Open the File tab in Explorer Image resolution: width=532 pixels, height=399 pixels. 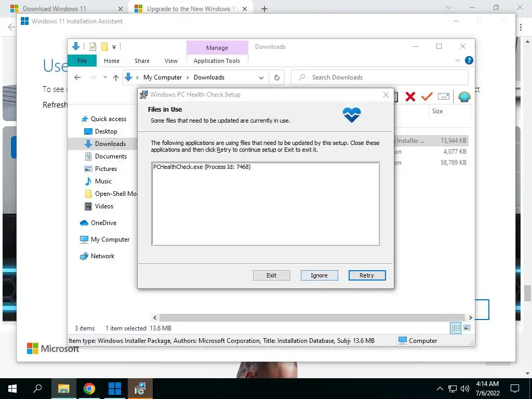[82, 61]
